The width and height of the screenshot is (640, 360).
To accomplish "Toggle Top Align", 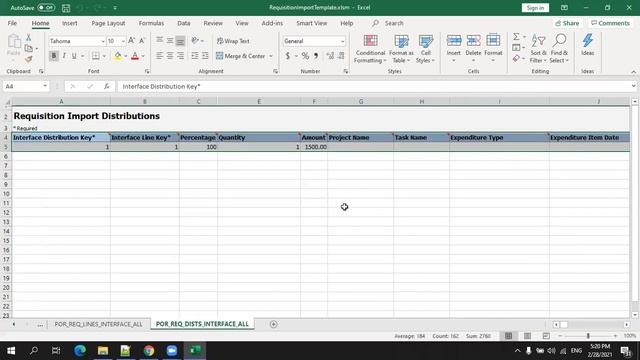I will point(159,40).
